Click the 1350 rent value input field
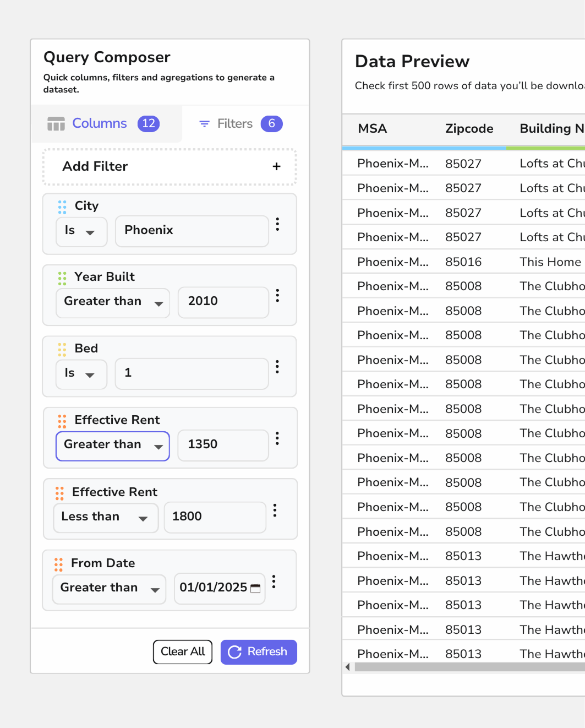Screen dimensions: 585x728 pyautogui.click(x=222, y=445)
